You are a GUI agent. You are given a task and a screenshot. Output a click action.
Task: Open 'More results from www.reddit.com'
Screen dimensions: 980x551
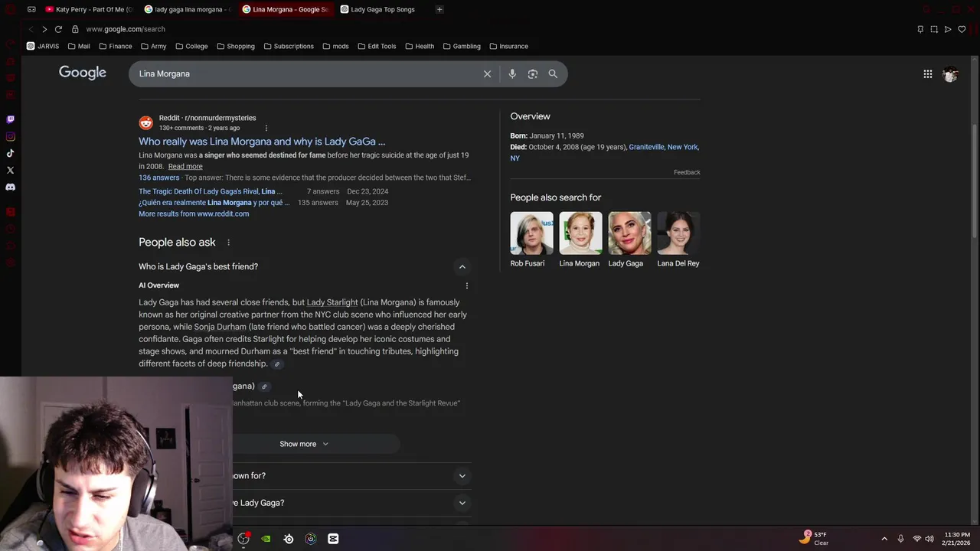(x=194, y=214)
